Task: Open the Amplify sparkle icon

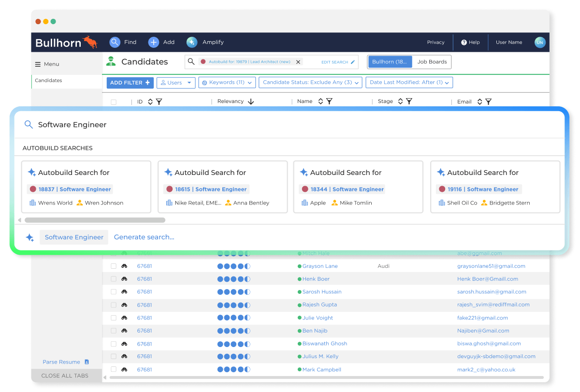Action: pyautogui.click(x=192, y=42)
